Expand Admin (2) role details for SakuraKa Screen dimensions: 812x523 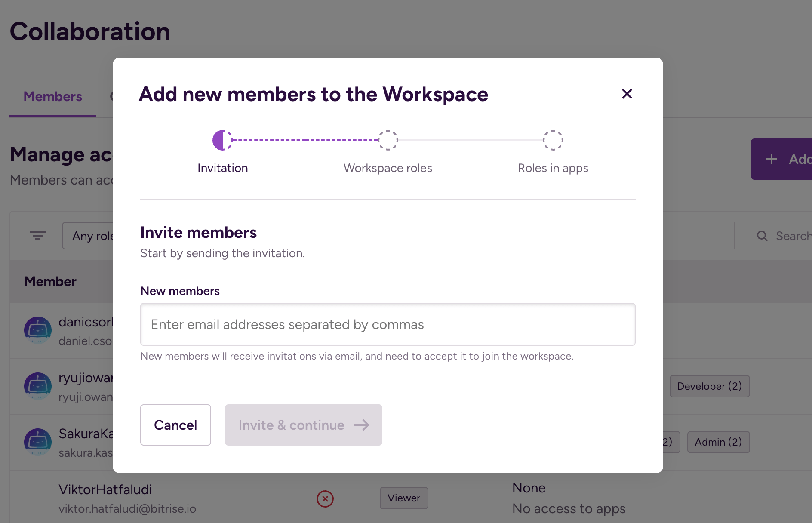tap(718, 442)
